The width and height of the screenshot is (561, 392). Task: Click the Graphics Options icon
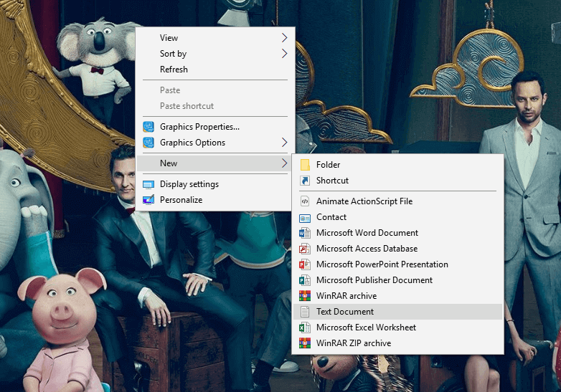tap(148, 143)
